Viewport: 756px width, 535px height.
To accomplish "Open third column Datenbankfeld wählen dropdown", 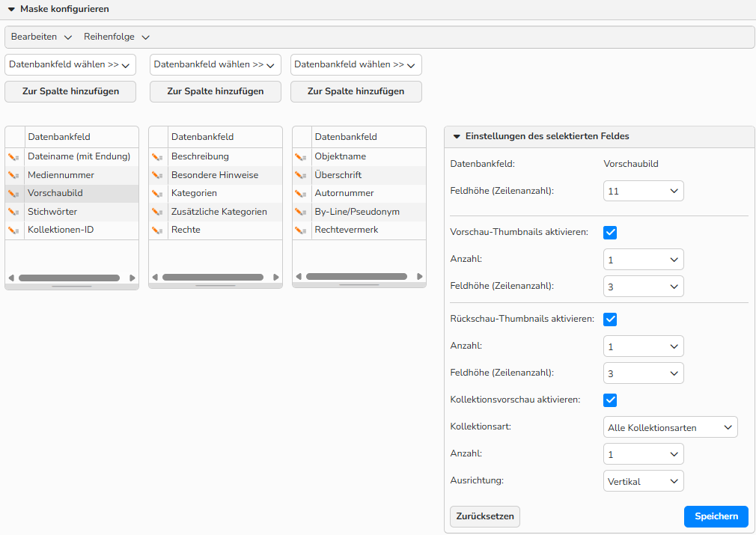I will click(356, 64).
